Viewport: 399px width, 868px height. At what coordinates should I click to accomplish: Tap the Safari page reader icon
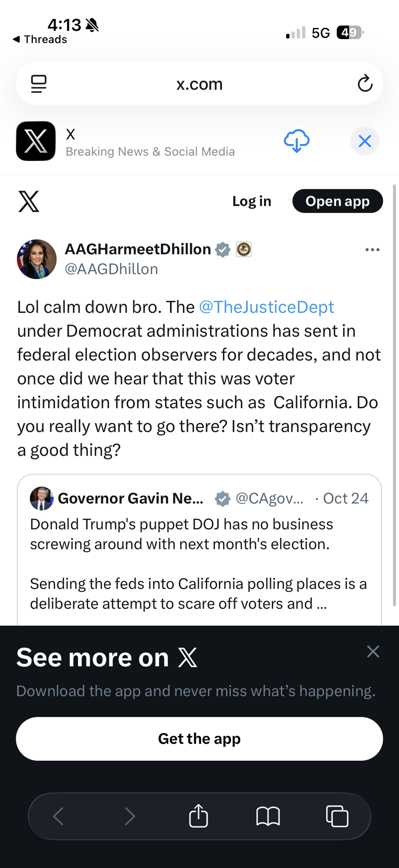[x=39, y=84]
